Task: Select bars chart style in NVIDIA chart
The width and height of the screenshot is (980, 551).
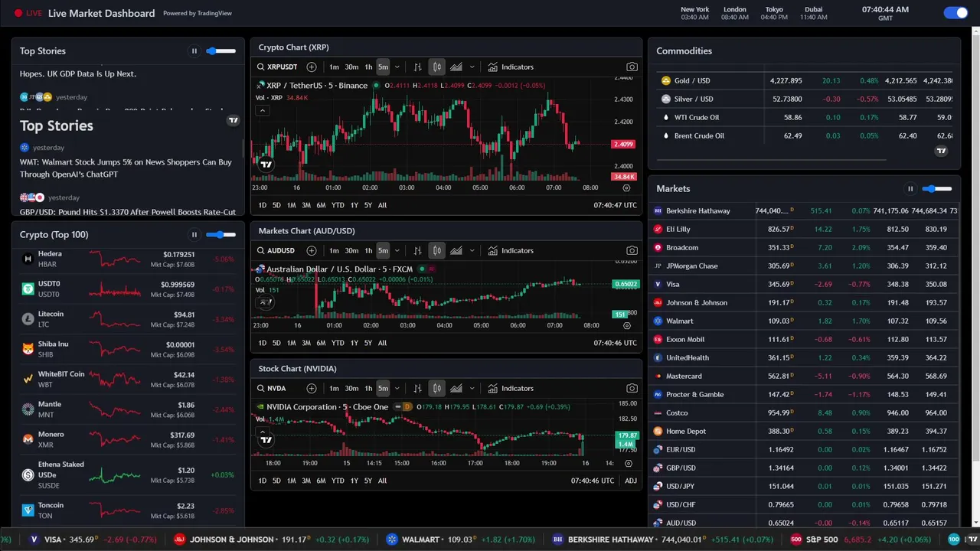Action: (417, 388)
